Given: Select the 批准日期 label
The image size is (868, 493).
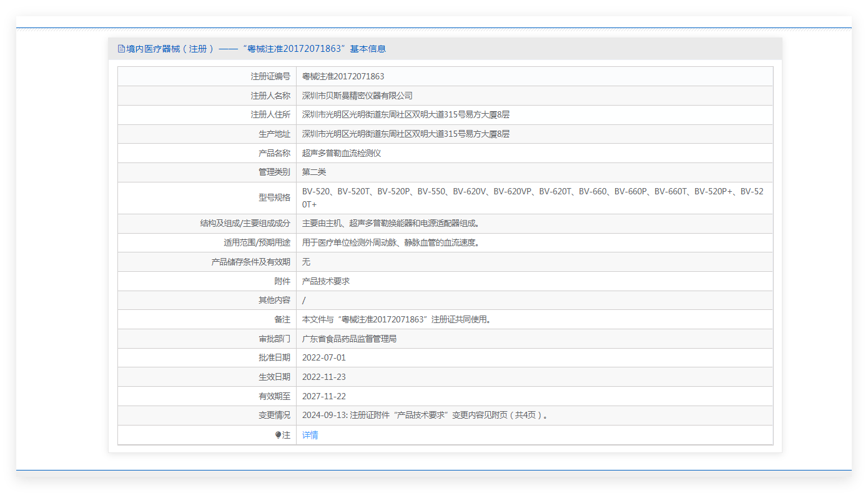Looking at the screenshot, I should point(274,357).
